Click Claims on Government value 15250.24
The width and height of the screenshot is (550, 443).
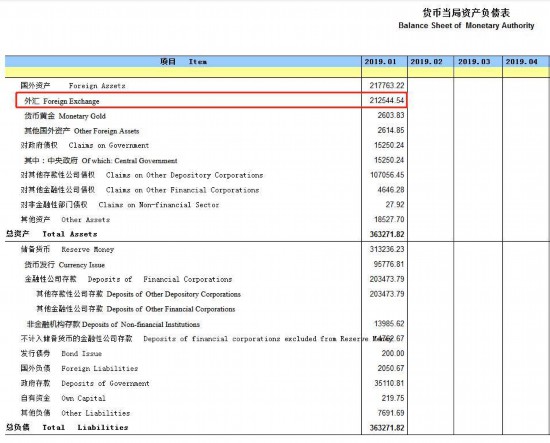point(389,145)
